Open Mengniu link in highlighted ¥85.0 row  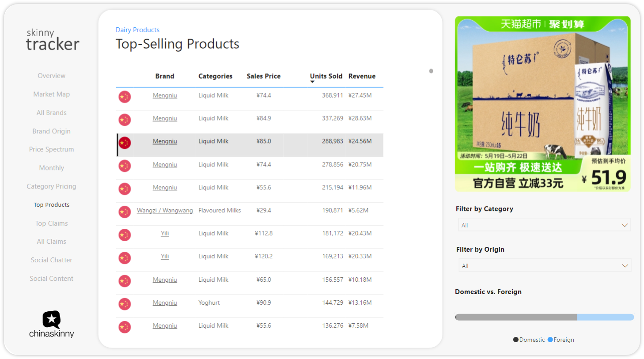point(165,141)
